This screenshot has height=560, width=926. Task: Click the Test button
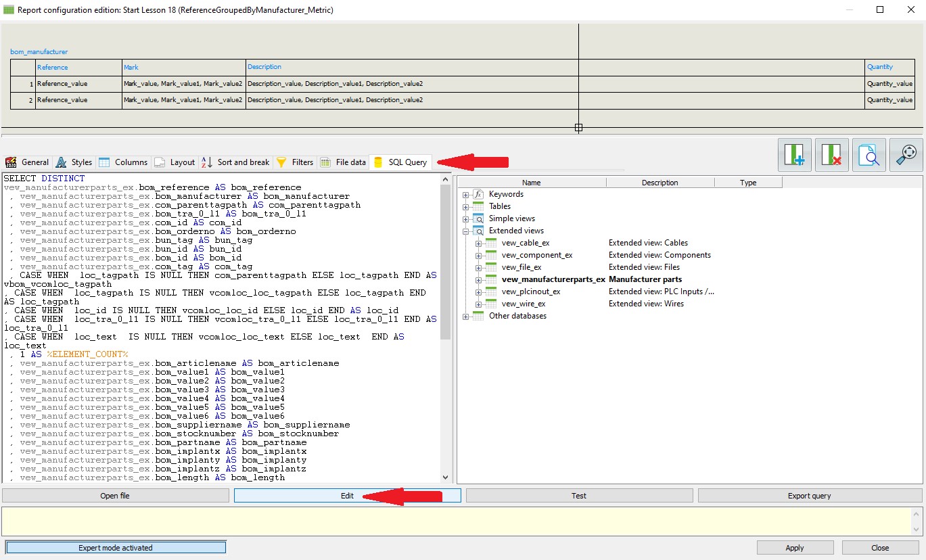tap(579, 496)
